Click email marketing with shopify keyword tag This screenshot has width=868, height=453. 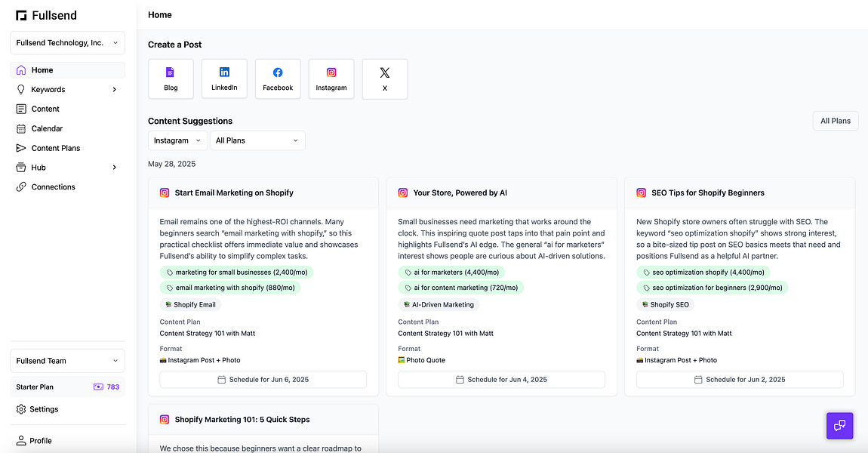coord(230,288)
